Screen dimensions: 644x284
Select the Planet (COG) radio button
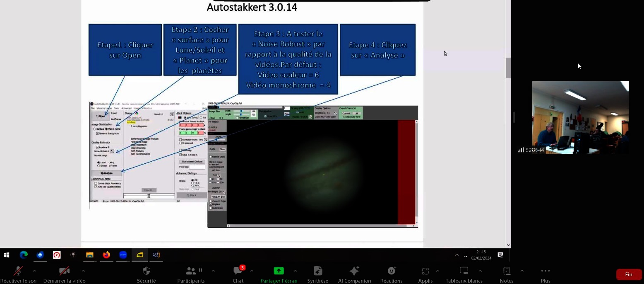click(106, 129)
